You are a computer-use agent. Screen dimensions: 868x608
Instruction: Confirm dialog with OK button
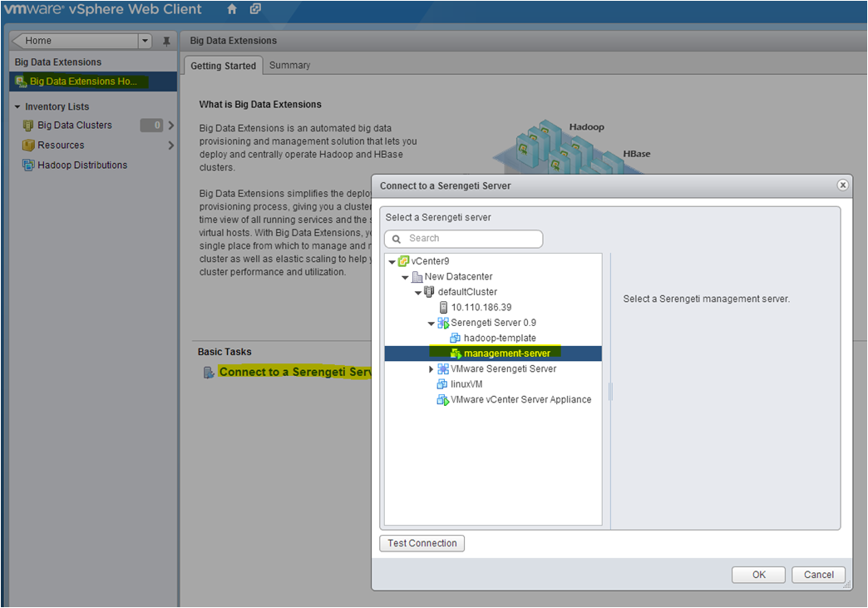(x=758, y=575)
